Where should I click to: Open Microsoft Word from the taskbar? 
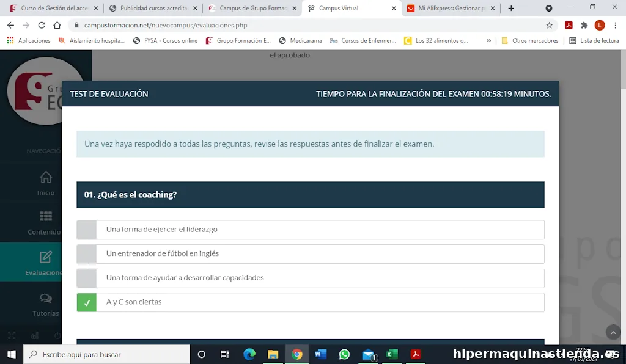320,354
